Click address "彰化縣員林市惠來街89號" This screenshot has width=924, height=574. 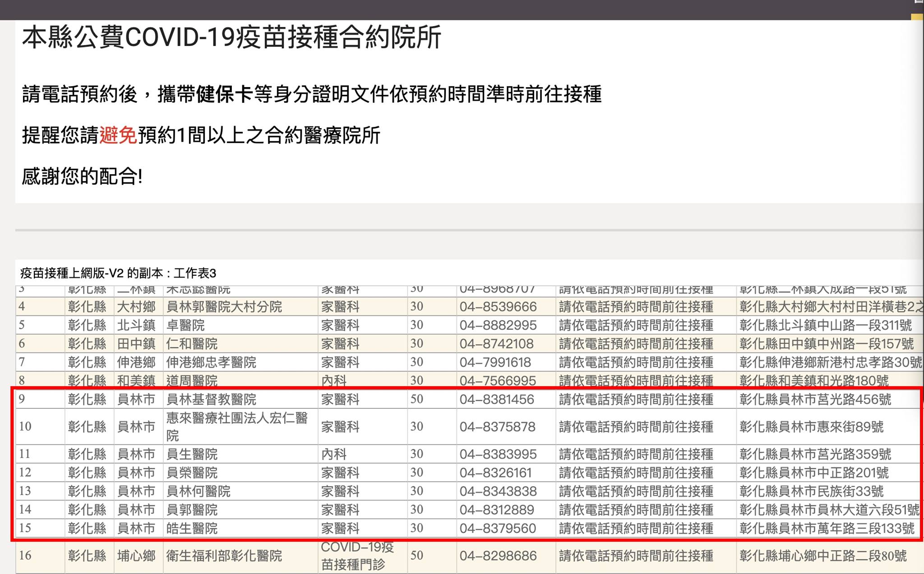[811, 427]
